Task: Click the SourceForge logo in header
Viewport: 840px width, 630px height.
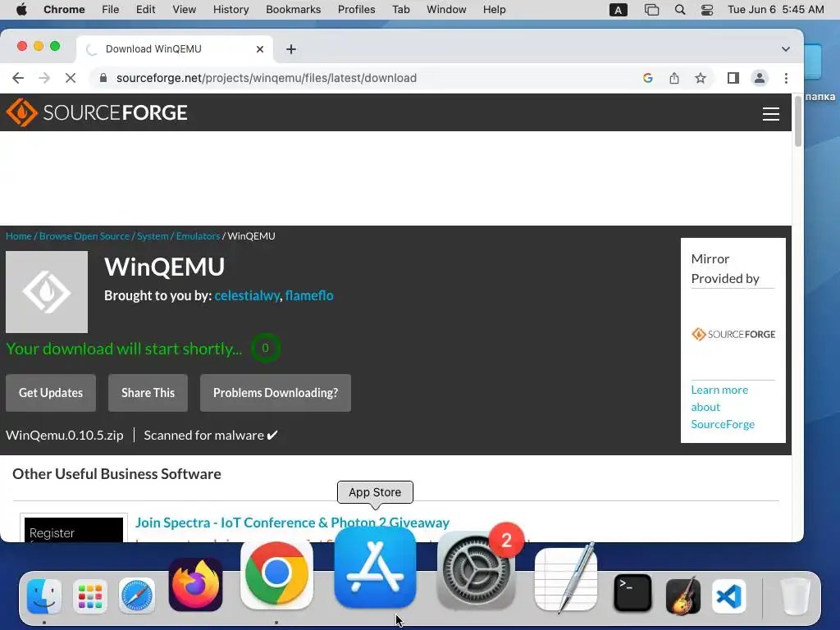Action: pyautogui.click(x=97, y=112)
